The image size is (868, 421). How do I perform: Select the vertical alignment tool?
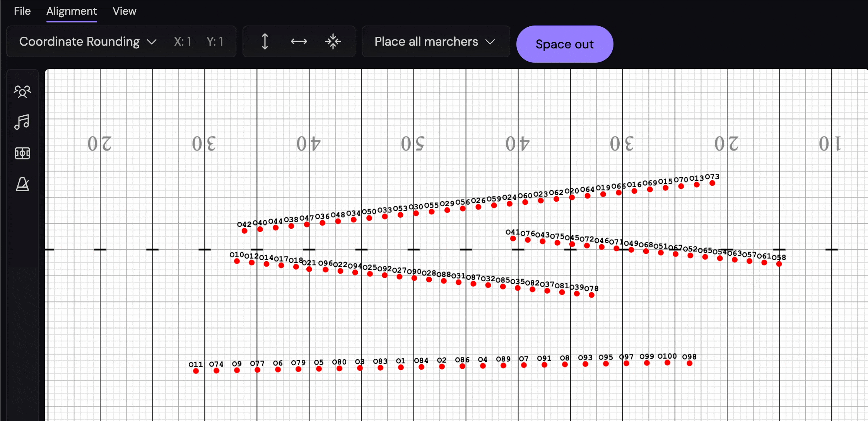pyautogui.click(x=265, y=41)
